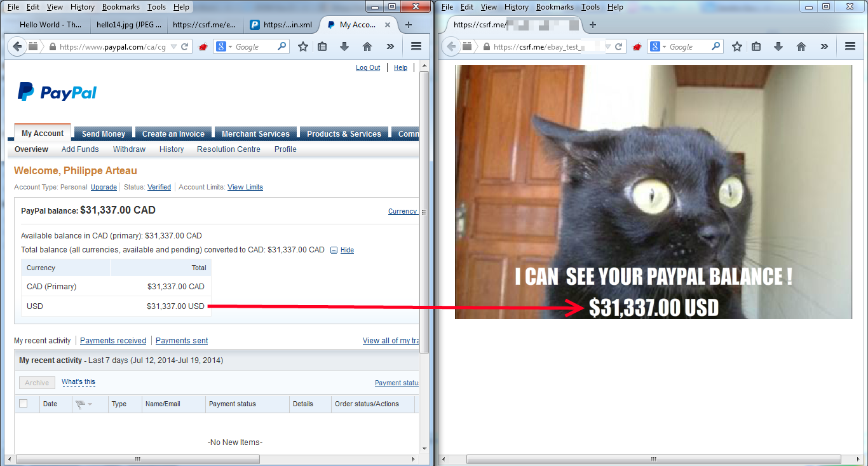Click the Archive button
The height and width of the screenshot is (466, 868).
click(x=37, y=383)
